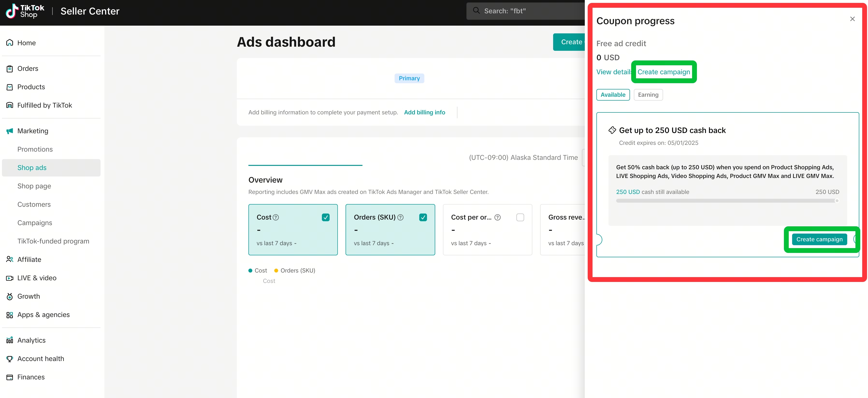868x398 pixels.
Task: Click the Affiliate people icon
Action: click(x=10, y=259)
